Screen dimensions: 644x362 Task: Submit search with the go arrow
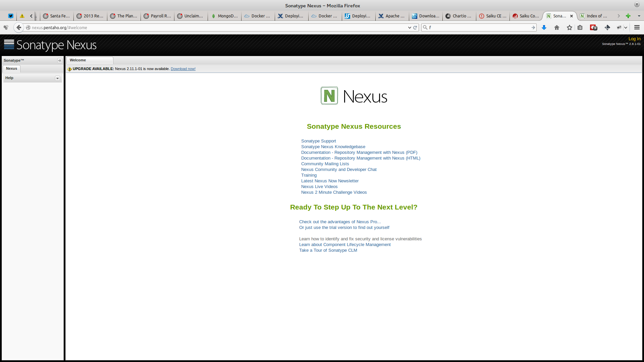point(533,27)
